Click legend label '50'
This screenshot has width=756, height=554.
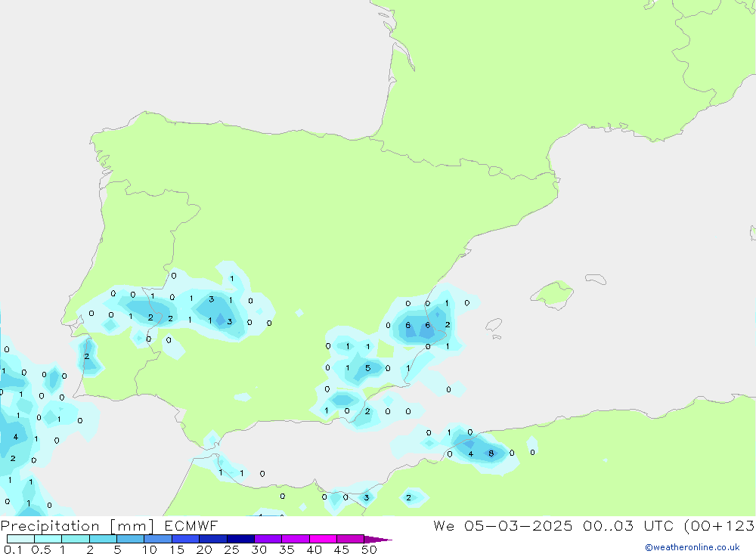(370, 549)
